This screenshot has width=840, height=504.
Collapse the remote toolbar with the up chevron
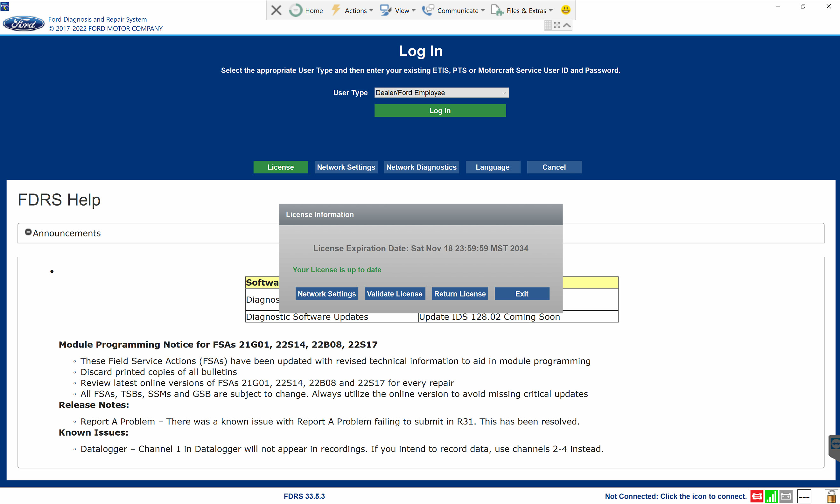[567, 25]
